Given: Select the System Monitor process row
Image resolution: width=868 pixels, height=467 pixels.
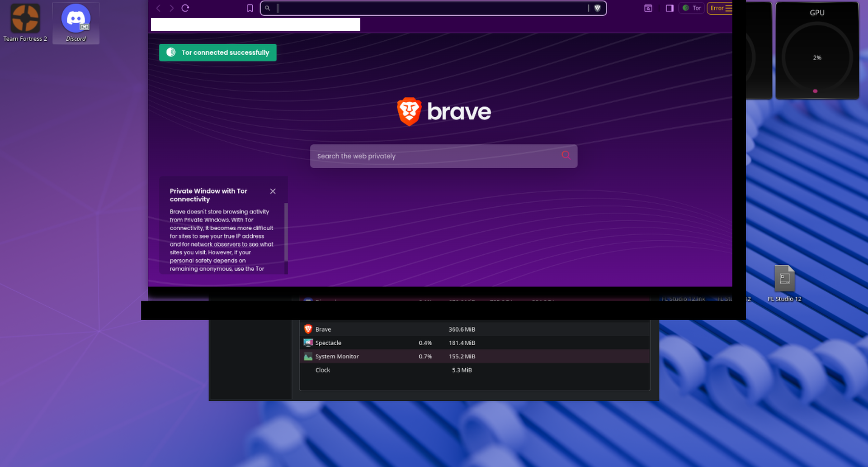Looking at the screenshot, I should tap(475, 356).
